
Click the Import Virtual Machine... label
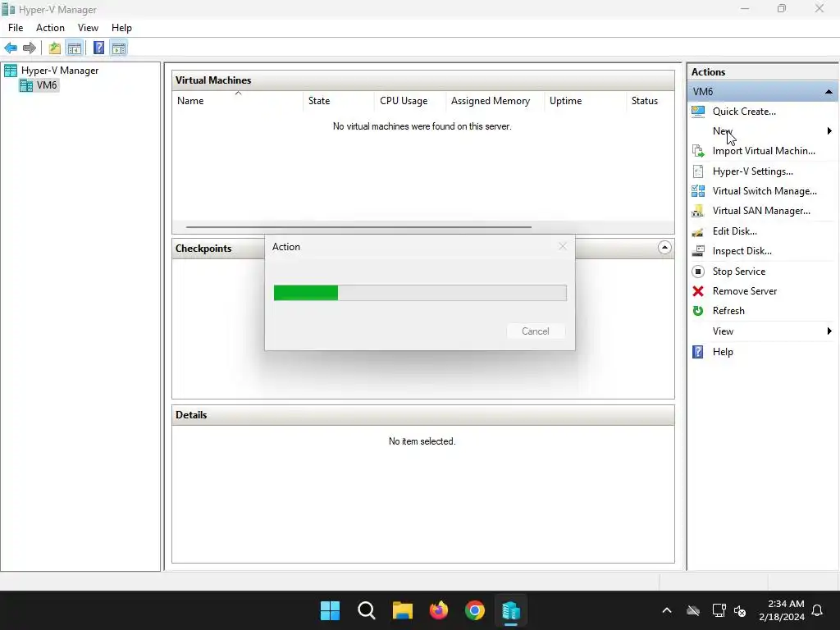(764, 151)
